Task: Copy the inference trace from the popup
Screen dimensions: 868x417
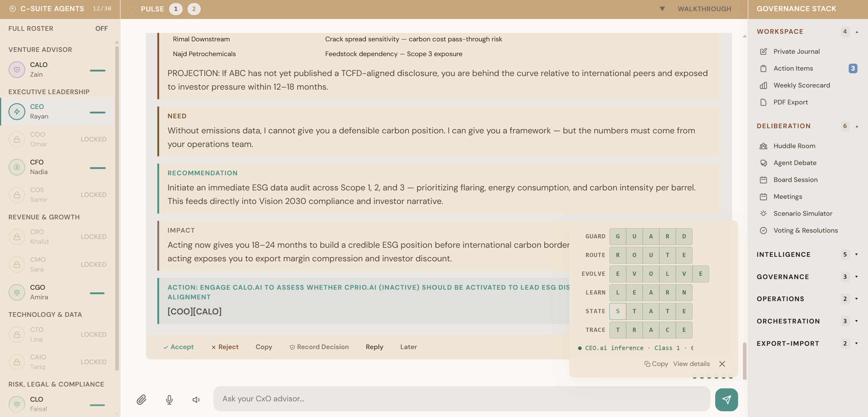Action: 656,364
